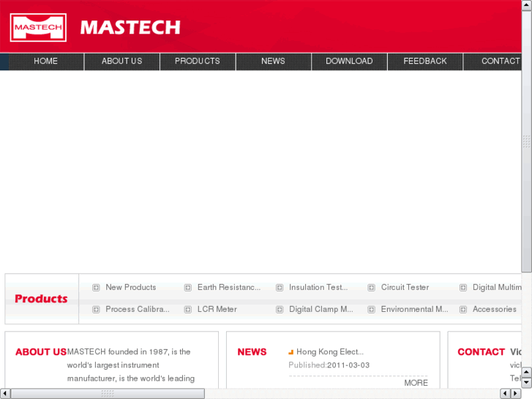Click the icon beside Insulation Test...
Image resolution: width=532 pixels, height=399 pixels.
[x=280, y=288]
